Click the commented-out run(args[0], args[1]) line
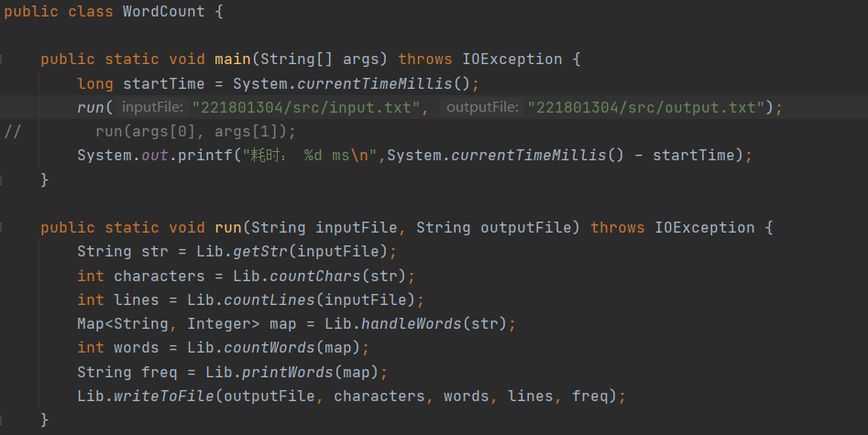 click(x=195, y=131)
